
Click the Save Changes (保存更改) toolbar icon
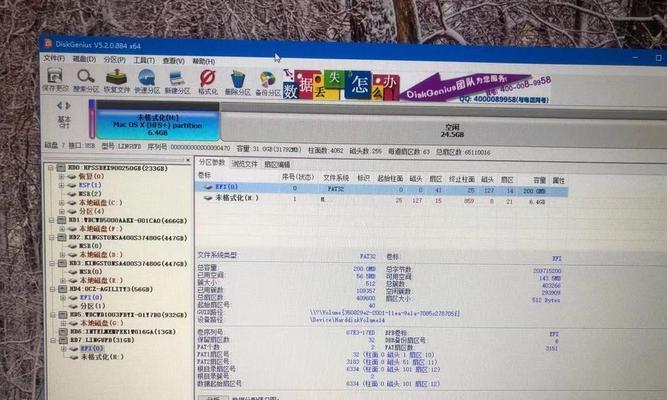pos(55,76)
